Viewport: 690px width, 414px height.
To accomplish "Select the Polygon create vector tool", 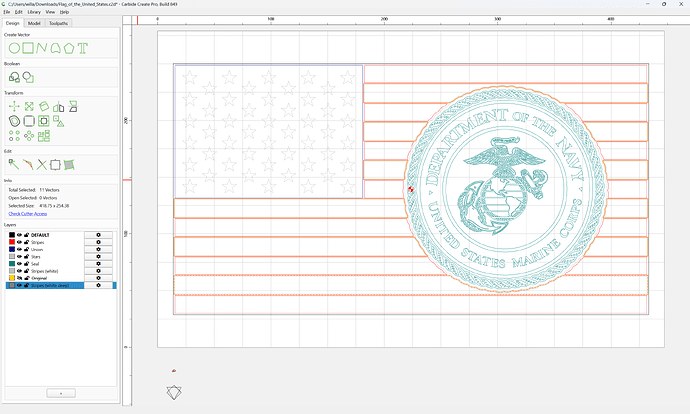I will 69,48.
